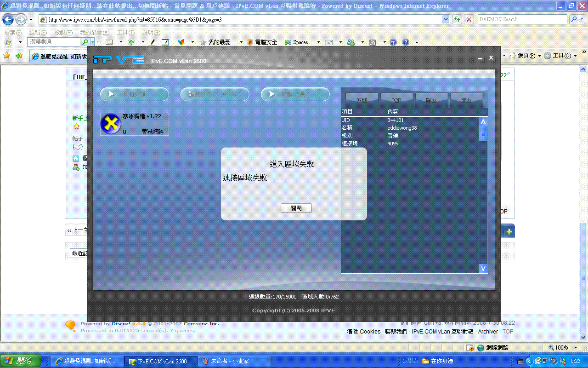
Task: Click the up arrow in IPvE info list
Action: click(x=483, y=122)
